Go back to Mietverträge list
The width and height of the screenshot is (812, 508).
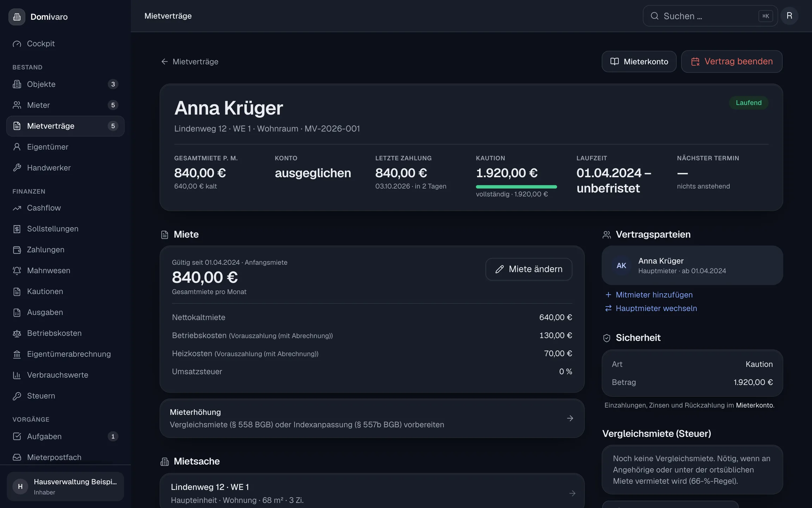click(190, 61)
